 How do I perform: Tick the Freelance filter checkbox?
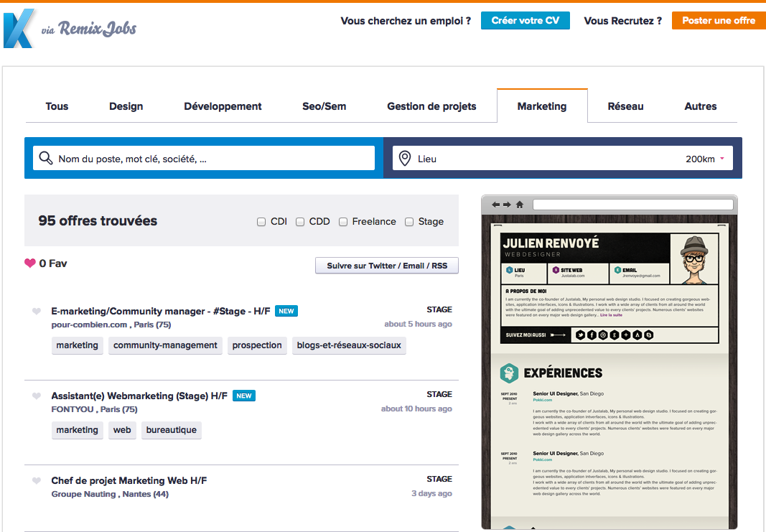pyautogui.click(x=343, y=222)
